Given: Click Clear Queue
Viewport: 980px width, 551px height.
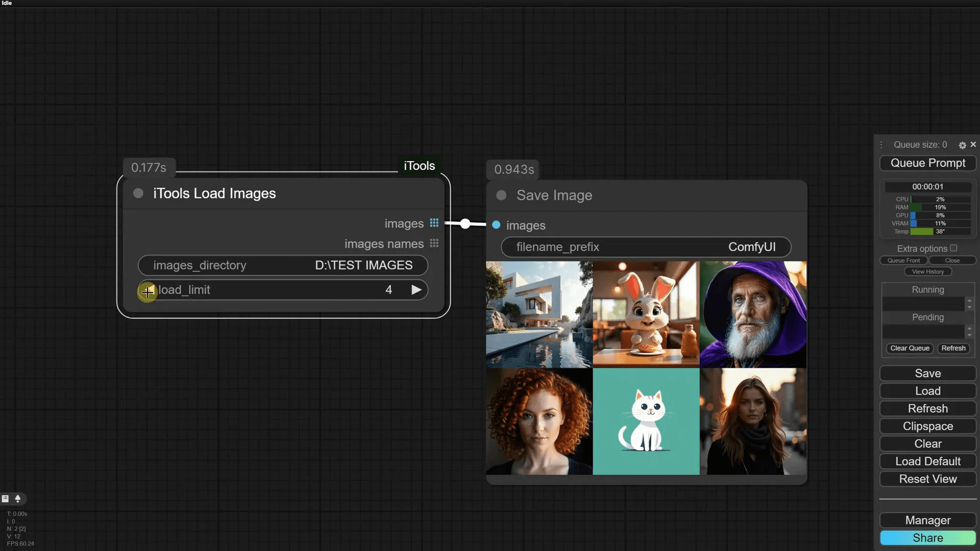Looking at the screenshot, I should click(910, 348).
